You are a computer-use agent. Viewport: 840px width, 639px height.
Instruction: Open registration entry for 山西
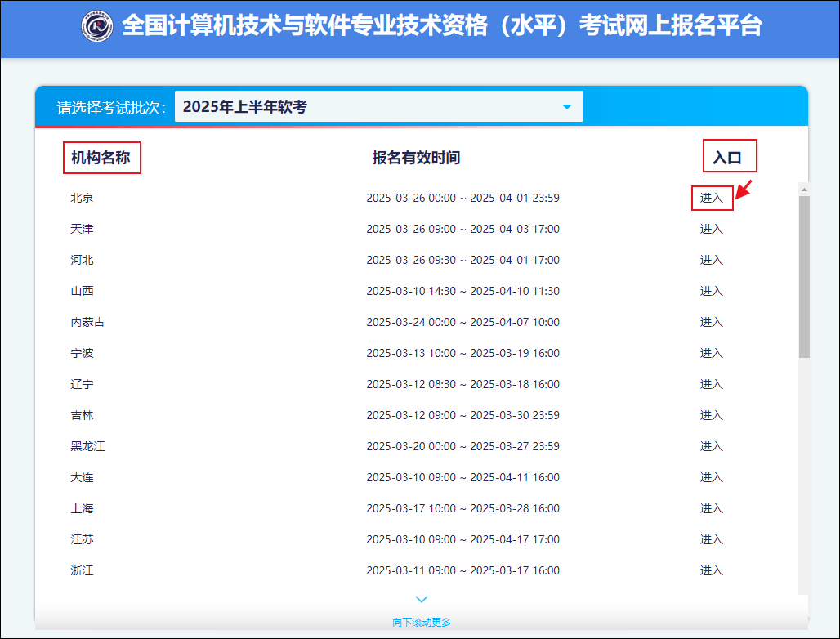tap(712, 291)
